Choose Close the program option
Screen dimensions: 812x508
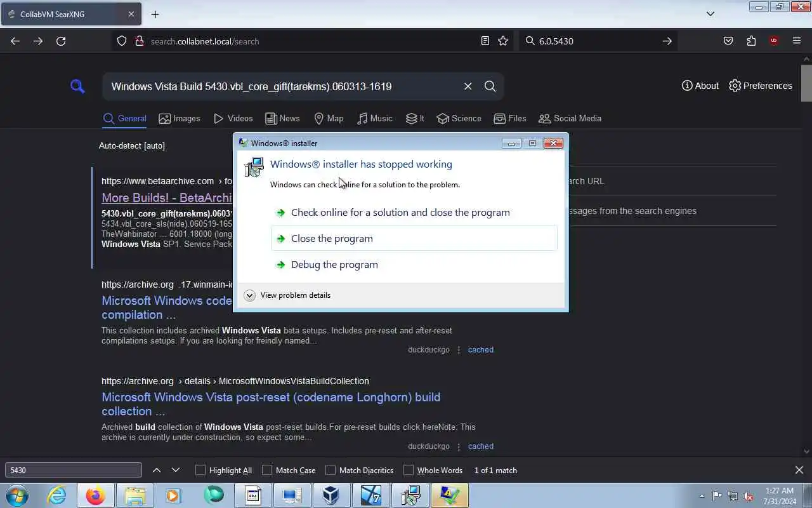[x=414, y=238]
